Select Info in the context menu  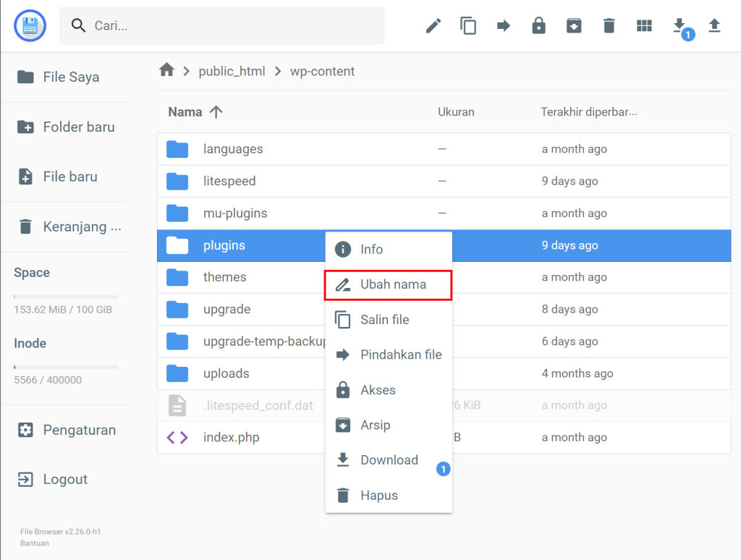pos(389,249)
